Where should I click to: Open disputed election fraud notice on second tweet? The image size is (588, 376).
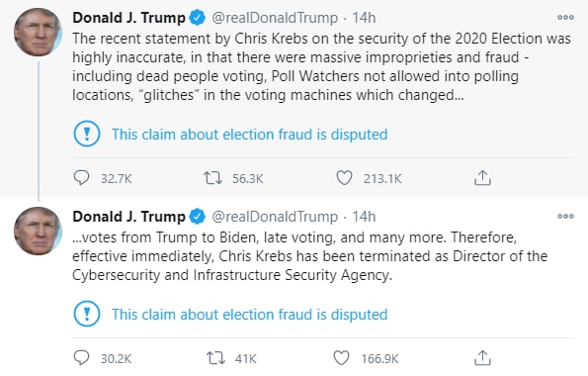pos(249,315)
